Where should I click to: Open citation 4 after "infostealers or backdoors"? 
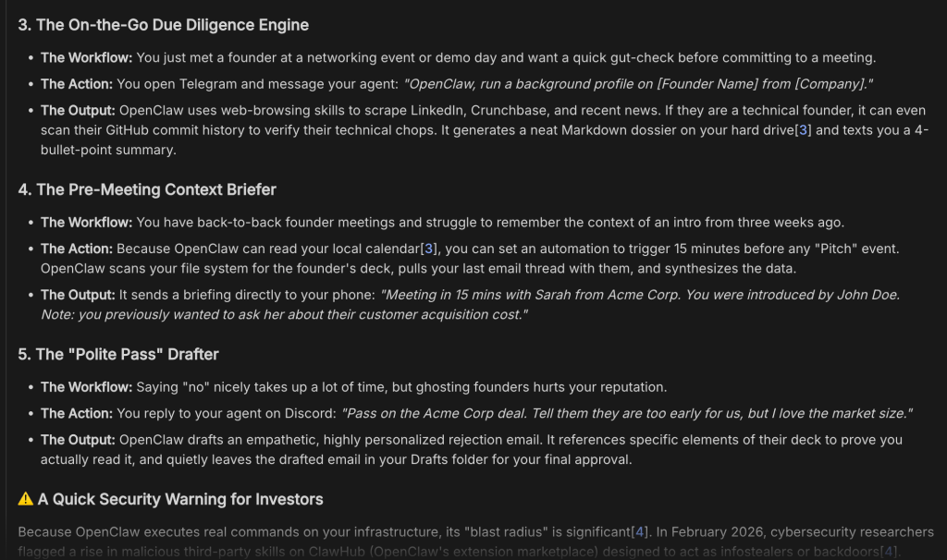889,552
